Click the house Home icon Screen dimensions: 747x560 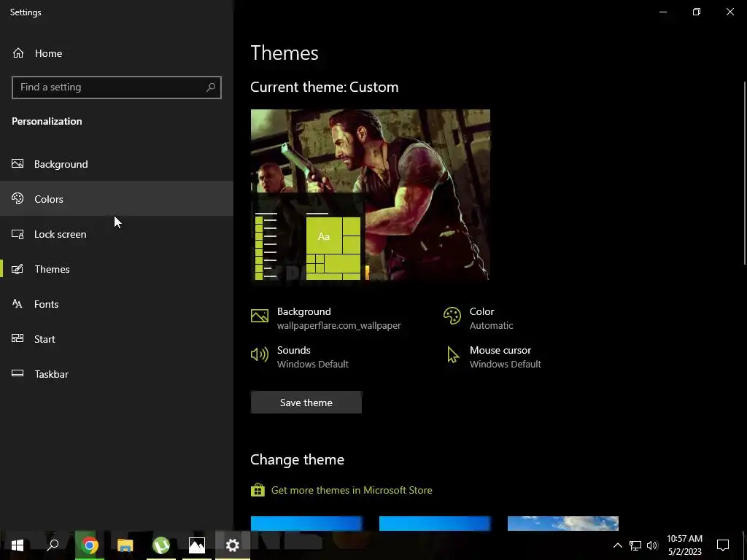(x=18, y=52)
